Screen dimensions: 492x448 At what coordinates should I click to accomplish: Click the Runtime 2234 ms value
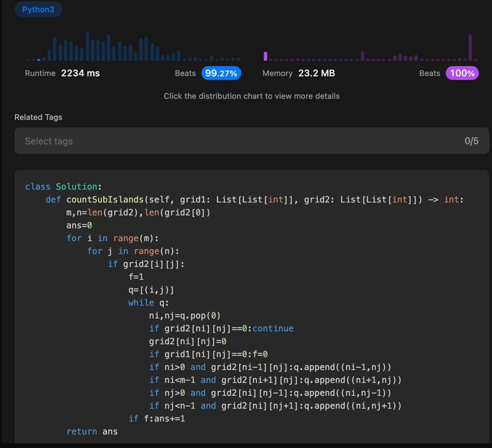[x=80, y=73]
